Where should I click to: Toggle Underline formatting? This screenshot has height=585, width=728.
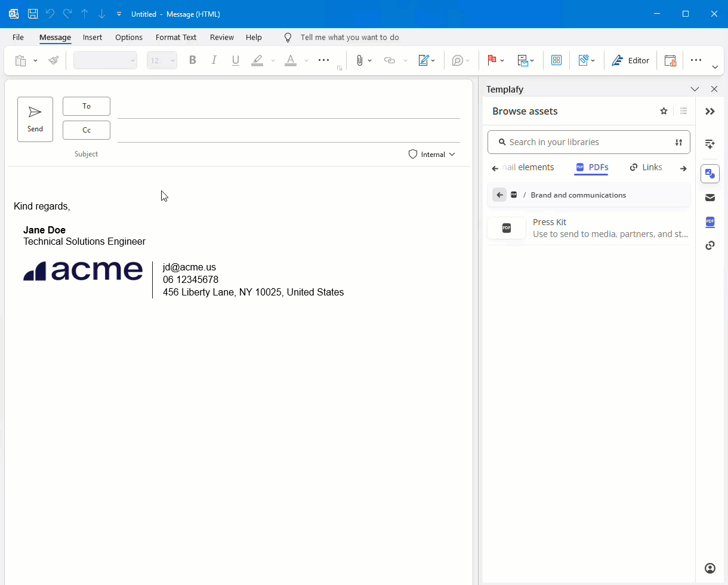235,60
